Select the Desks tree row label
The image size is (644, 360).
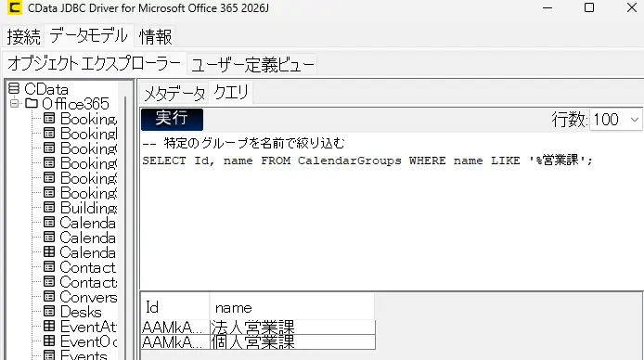click(x=81, y=312)
